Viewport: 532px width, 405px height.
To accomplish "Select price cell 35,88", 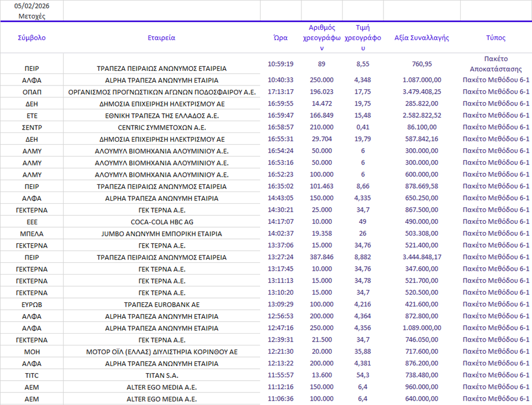I will 363,351.
